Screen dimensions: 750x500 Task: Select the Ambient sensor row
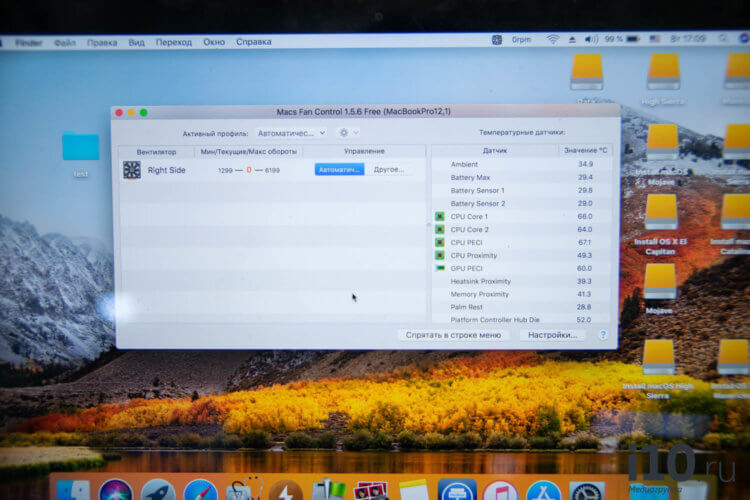click(x=521, y=164)
